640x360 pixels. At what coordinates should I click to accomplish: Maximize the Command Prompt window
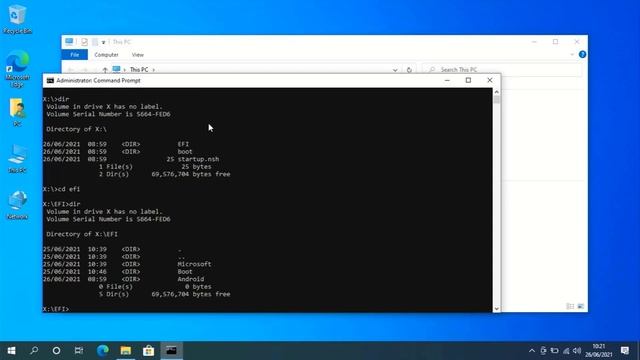click(x=468, y=80)
